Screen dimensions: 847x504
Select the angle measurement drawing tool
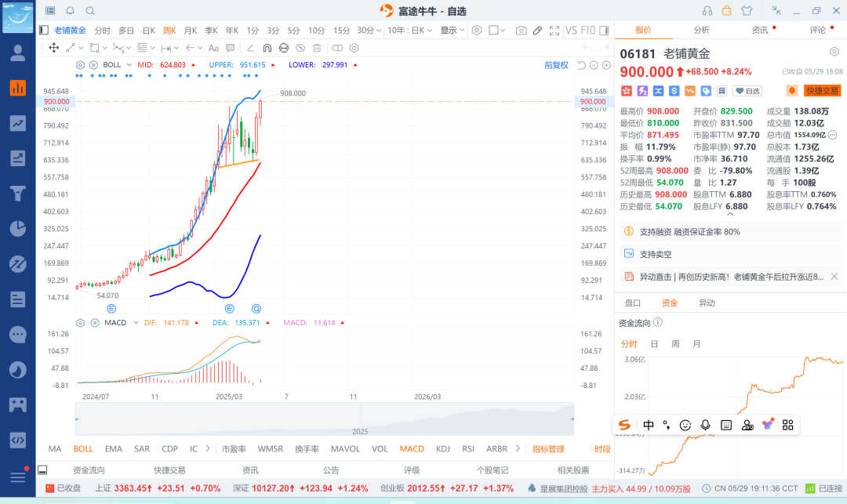point(251,48)
